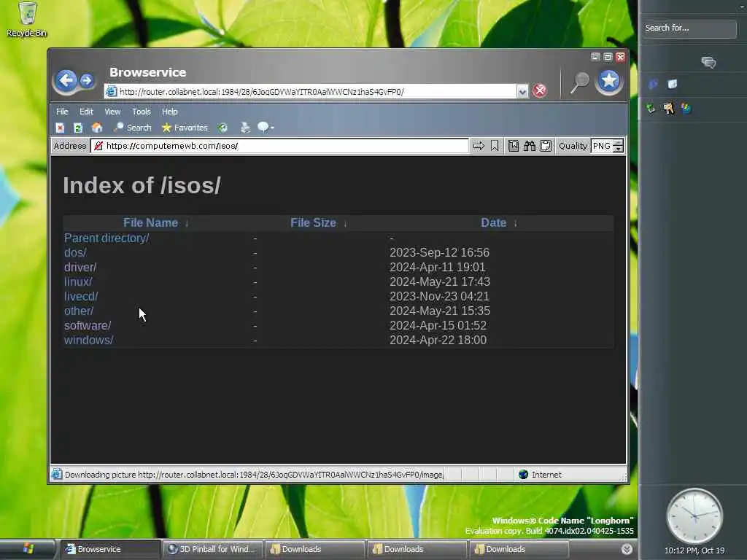Click the green arrow icon in the sidebar tray
This screenshot has width=747, height=560.
point(651,109)
